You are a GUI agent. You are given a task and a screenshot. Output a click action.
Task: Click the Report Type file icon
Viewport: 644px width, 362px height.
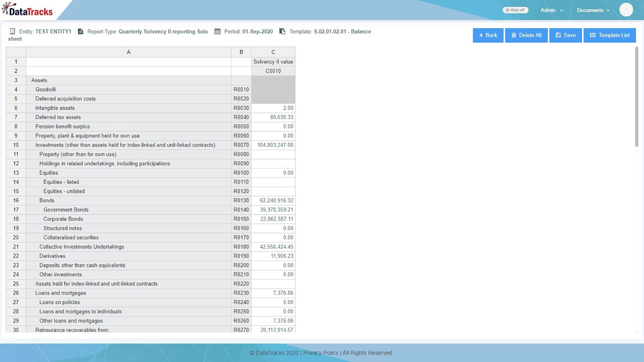[80, 31]
